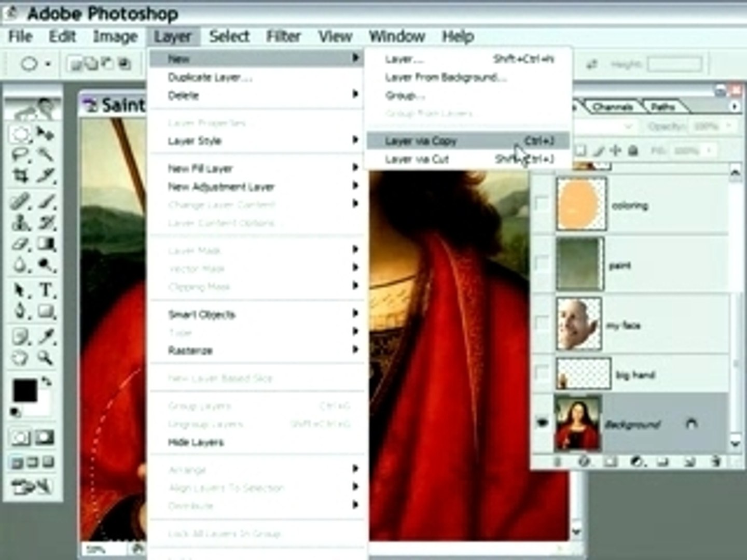The height and width of the screenshot is (560, 747).
Task: Select the Type tool
Action: tap(46, 290)
